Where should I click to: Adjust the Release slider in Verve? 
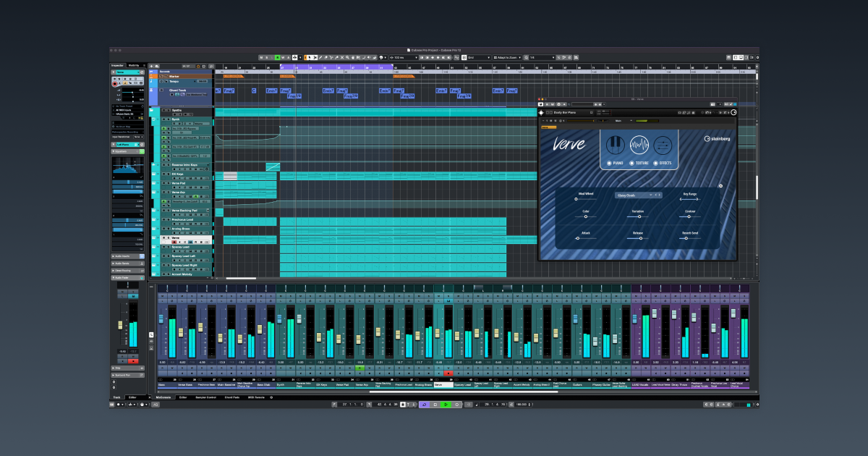[641, 238]
